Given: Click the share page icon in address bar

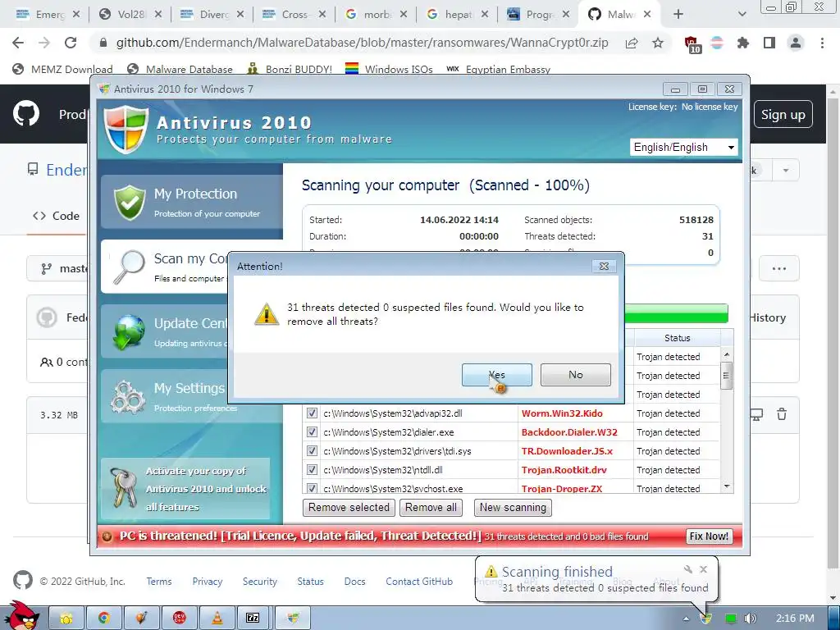Looking at the screenshot, I should tap(632, 43).
